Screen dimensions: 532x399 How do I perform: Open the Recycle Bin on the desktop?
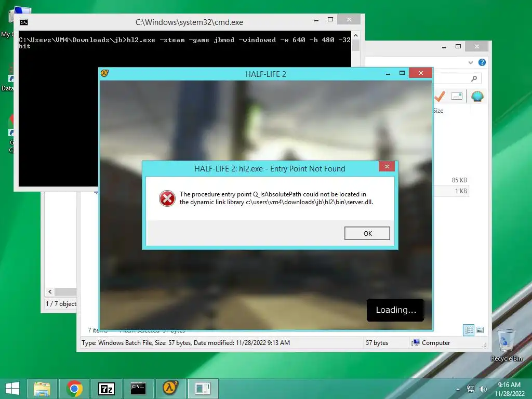point(506,345)
